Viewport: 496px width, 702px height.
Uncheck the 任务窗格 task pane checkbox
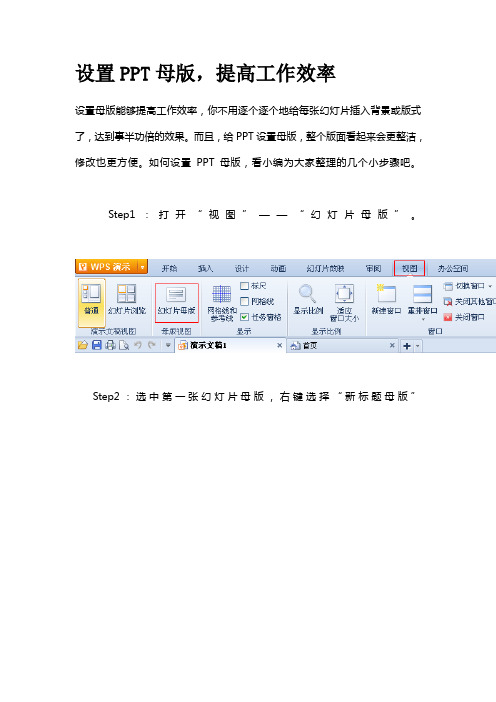click(244, 317)
